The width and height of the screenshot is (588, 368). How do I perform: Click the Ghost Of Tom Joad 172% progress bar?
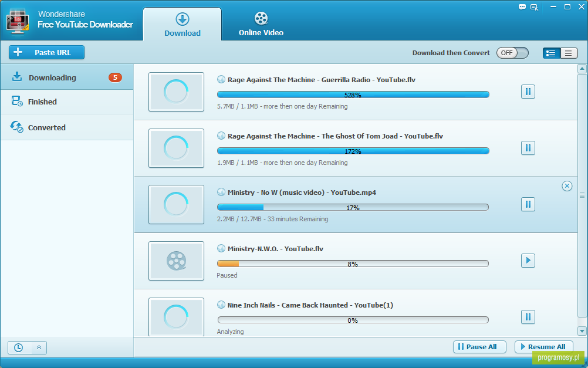[x=353, y=151]
